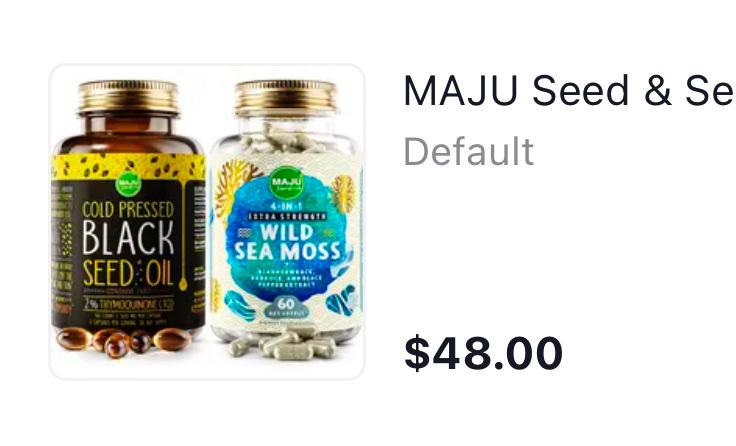Image resolution: width=736 pixels, height=446 pixels.
Task: Click the yellow coral illustration on moss label
Action: [231, 183]
